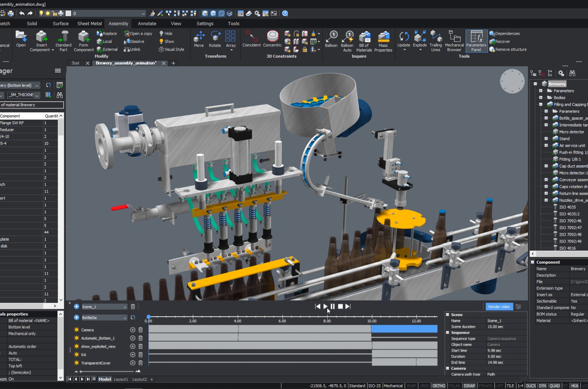Click the Bill of Materials icon

coord(364,37)
